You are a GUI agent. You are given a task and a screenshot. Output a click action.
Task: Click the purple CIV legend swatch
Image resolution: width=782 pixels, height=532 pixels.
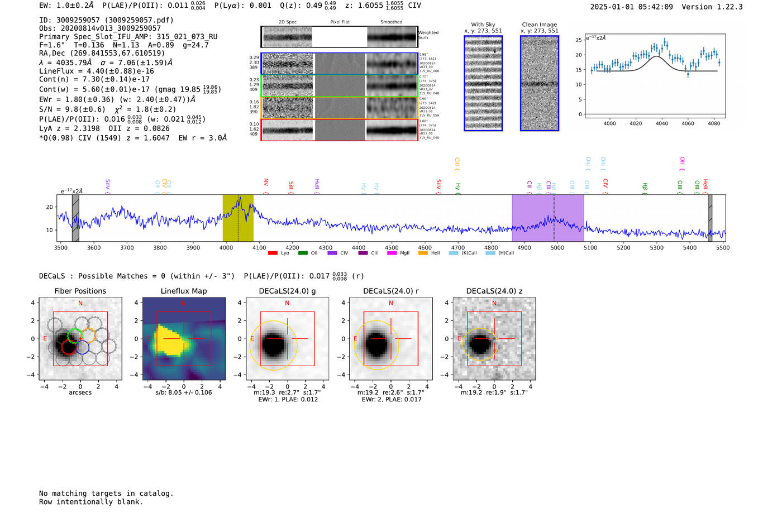coord(332,253)
